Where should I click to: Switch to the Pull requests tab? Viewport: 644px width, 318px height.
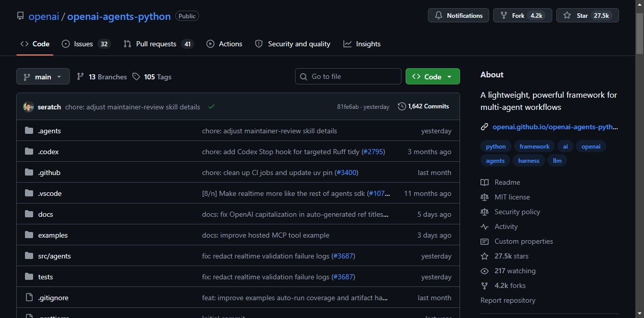(x=158, y=44)
